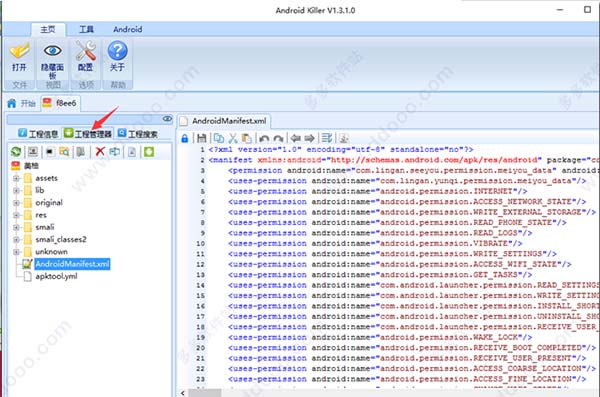Toggle the small eye icon atop left panel
This screenshot has height=397, width=600.
coord(167,119)
